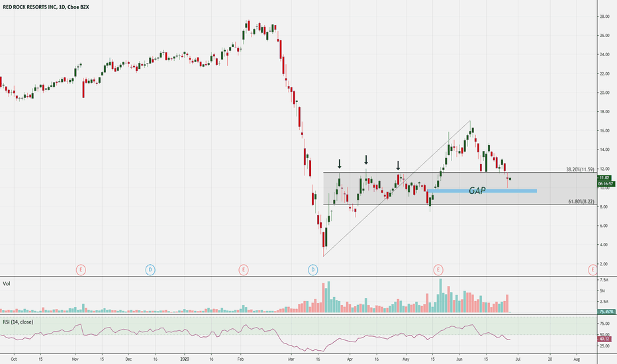This screenshot has height=364, width=617.
Task: Click the 20.00 price axis label
Action: coord(604,93)
